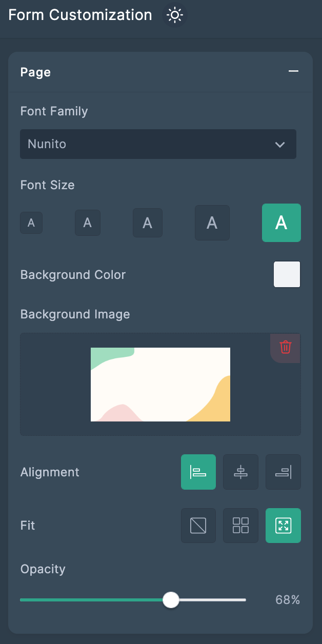Screen dimensions: 322x644
Task: Select the expand-to-cover fit option
Action: coord(283,525)
